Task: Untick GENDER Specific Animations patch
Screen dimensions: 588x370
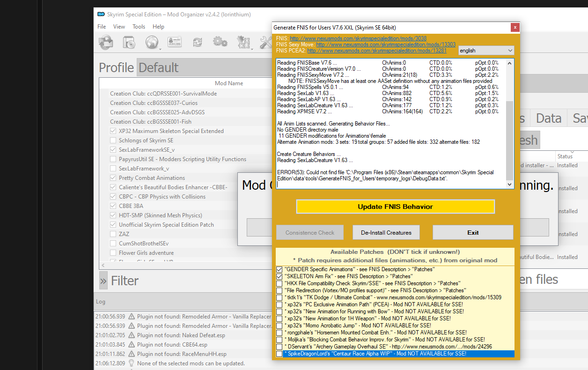Action: pyautogui.click(x=279, y=269)
